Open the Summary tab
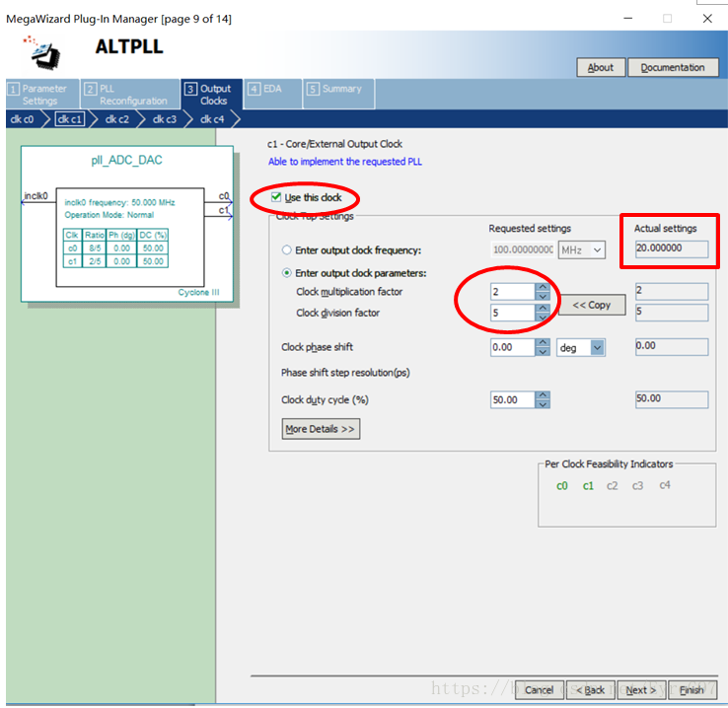This screenshot has width=728, height=708. click(338, 95)
